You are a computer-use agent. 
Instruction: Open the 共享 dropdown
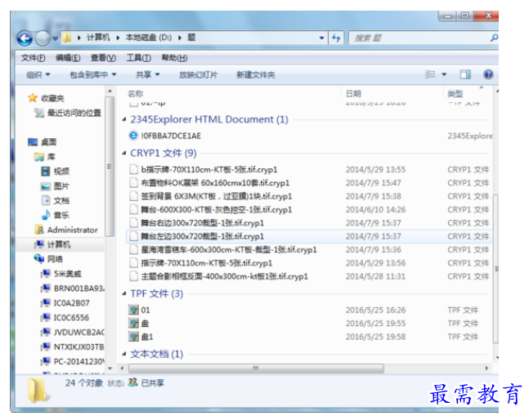pyautogui.click(x=147, y=74)
